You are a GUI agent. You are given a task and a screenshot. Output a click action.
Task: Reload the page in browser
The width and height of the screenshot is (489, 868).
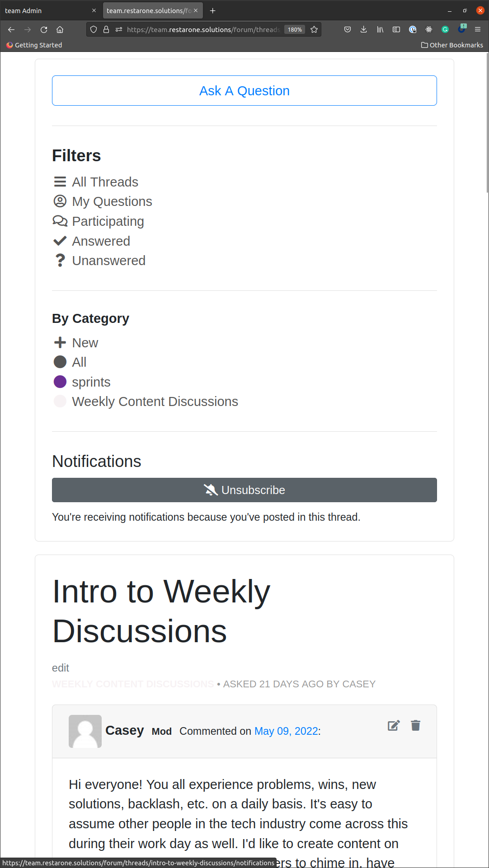(44, 29)
